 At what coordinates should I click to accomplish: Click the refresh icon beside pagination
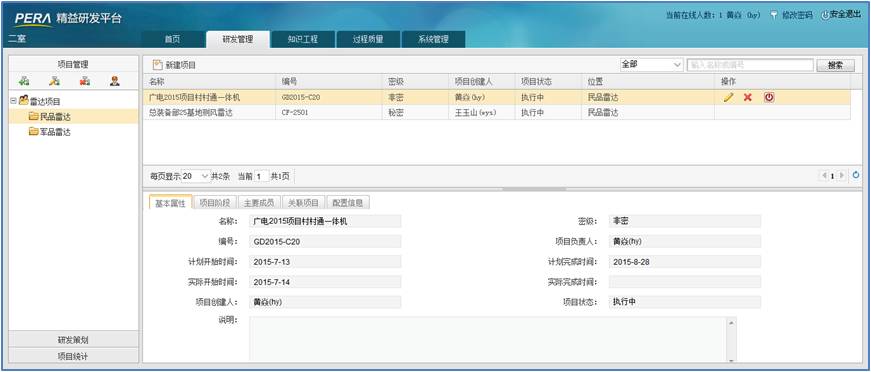coord(856,175)
